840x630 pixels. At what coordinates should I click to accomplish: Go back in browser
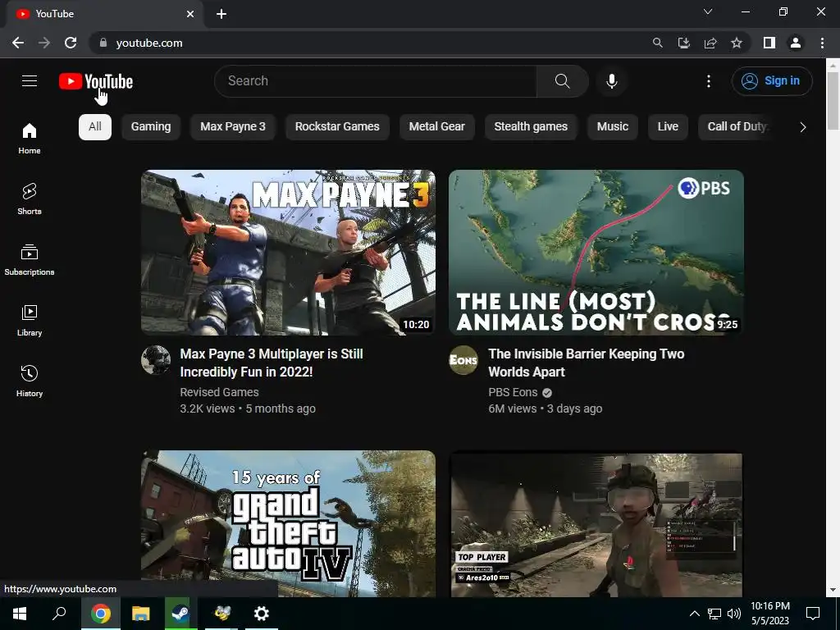[x=18, y=43]
